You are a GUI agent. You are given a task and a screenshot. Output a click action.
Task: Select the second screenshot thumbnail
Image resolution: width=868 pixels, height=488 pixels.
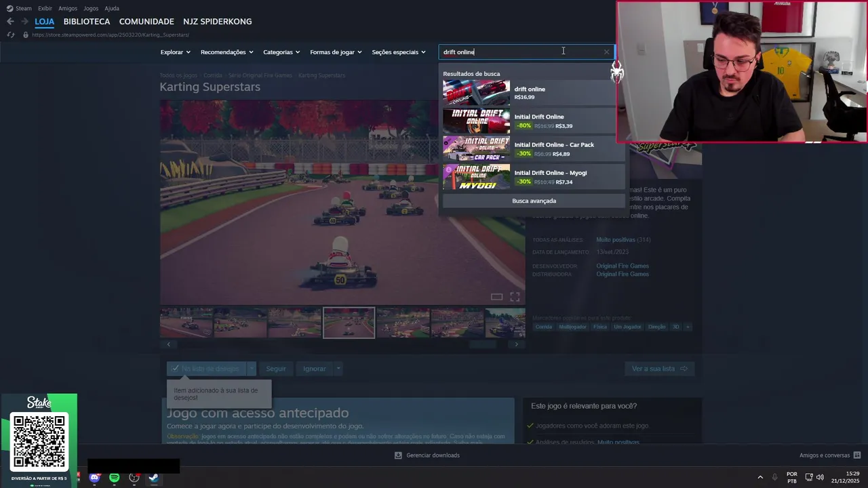pyautogui.click(x=240, y=323)
